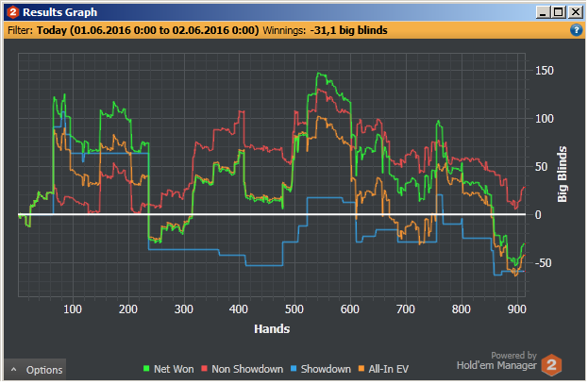Screen dimensions: 588x384
Task: Expand the Options panel
Action: click(35, 370)
